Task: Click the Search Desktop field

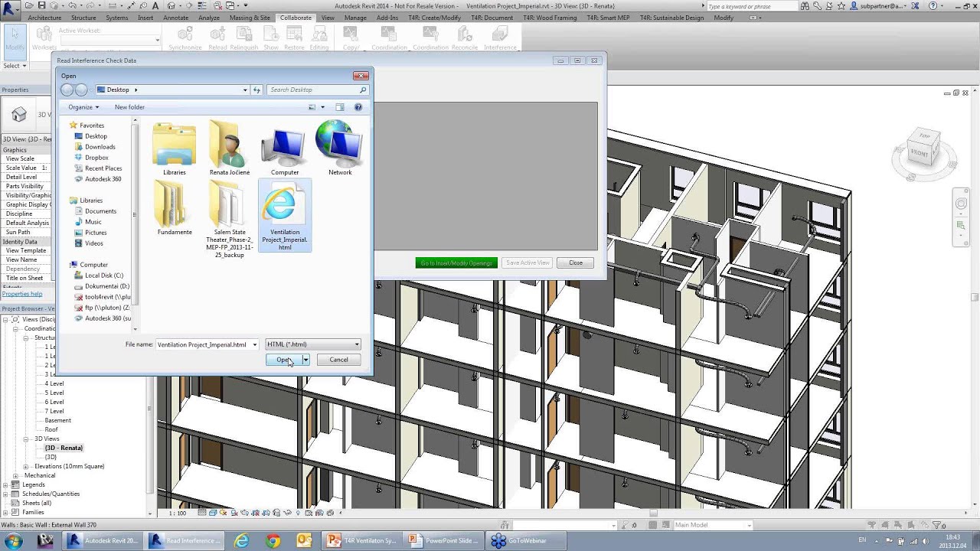Action: [318, 90]
